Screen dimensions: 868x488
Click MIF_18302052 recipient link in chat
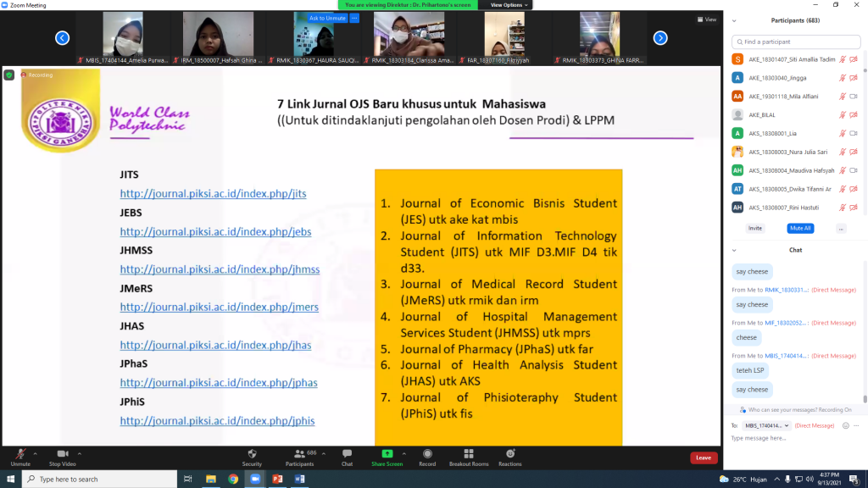pos(787,323)
